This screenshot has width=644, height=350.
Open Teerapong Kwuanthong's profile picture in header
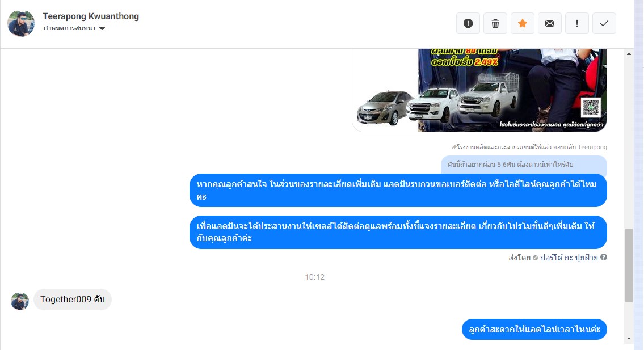tap(21, 23)
